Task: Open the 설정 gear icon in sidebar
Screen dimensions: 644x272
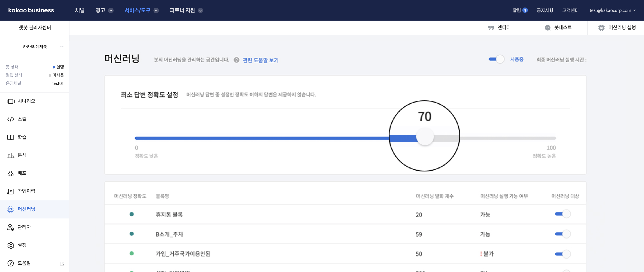Action: tap(10, 245)
